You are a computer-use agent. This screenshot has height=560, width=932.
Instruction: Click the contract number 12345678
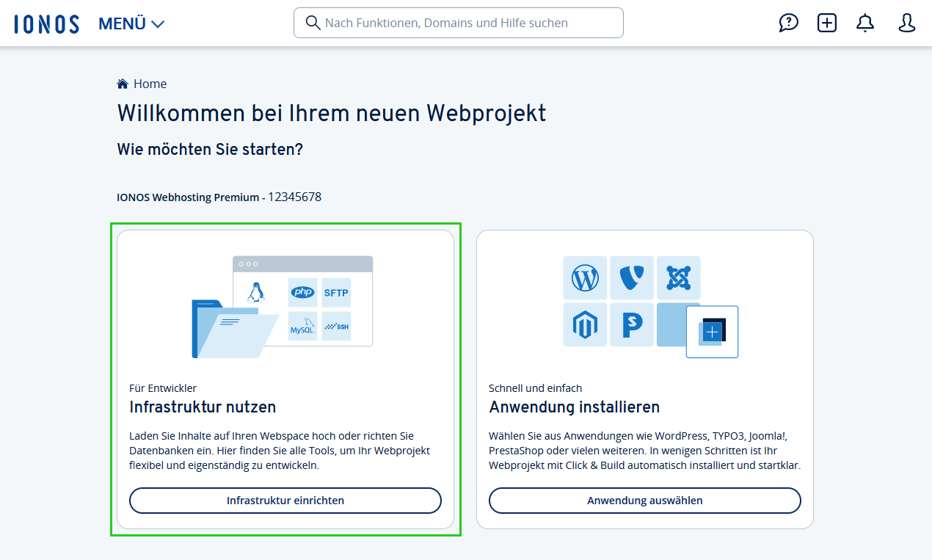pos(294,197)
